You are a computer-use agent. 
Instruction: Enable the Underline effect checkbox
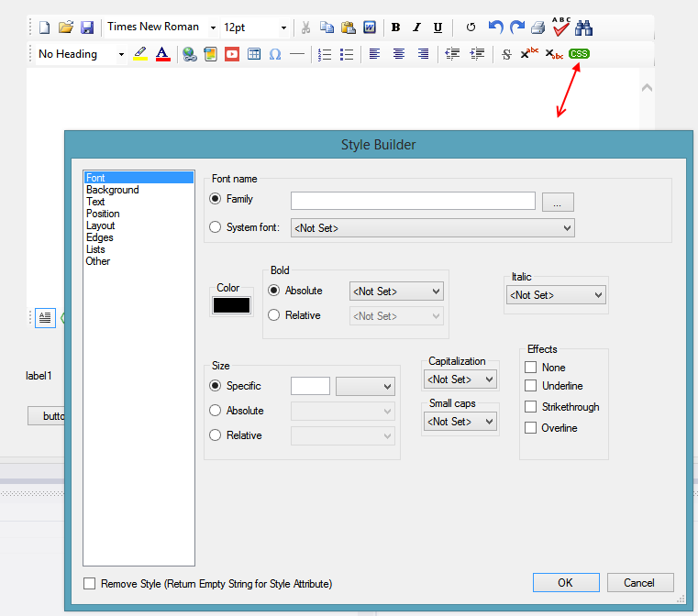531,386
